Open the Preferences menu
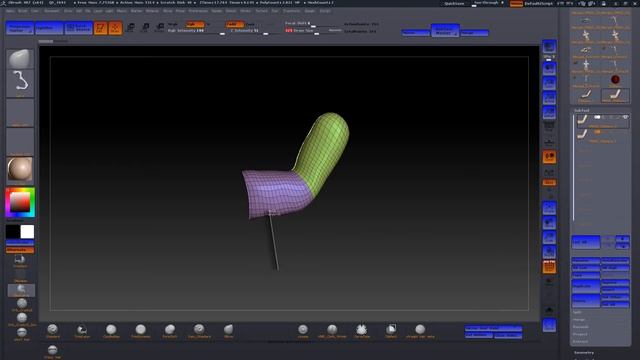The height and width of the screenshot is (360, 640). (x=198, y=11)
